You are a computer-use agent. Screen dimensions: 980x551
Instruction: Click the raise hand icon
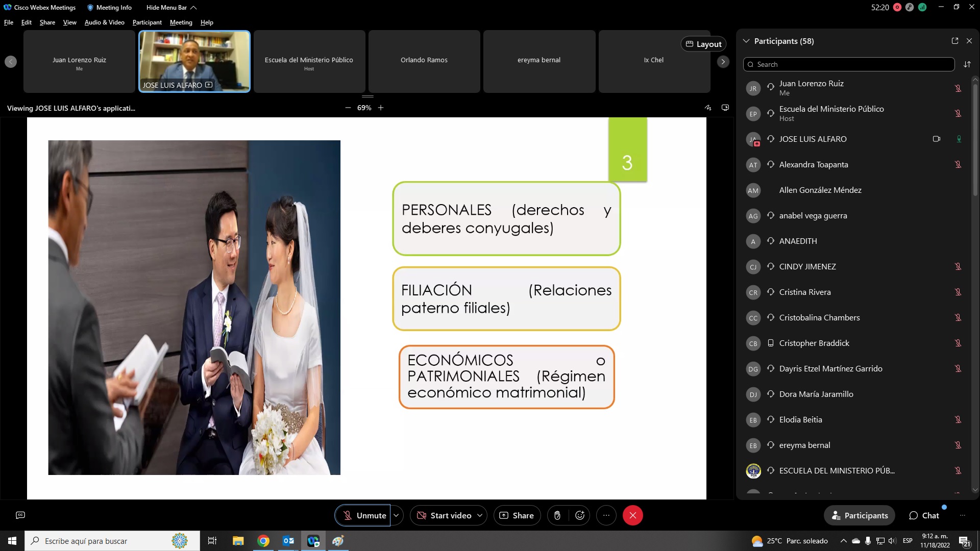pos(557,515)
